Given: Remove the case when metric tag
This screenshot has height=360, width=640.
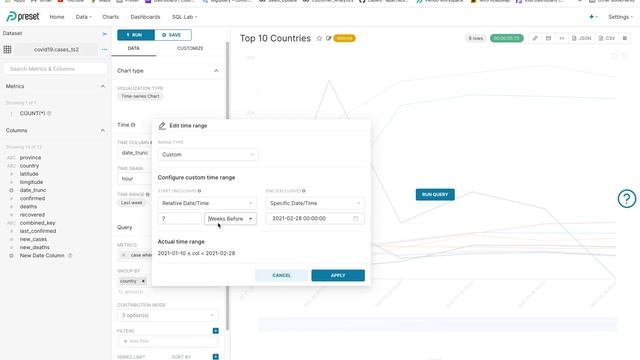Looking at the screenshot, I should pyautogui.click(x=124, y=255).
